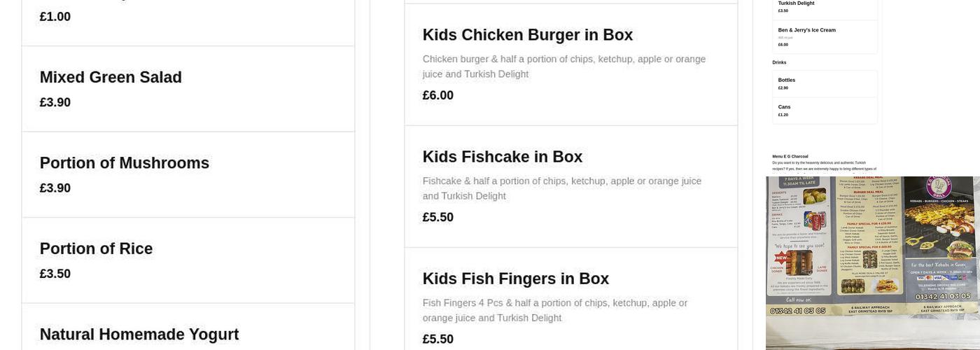Click the £5.50 price under Kids Fishcake
Image resolution: width=980 pixels, height=350 pixels.
point(437,217)
